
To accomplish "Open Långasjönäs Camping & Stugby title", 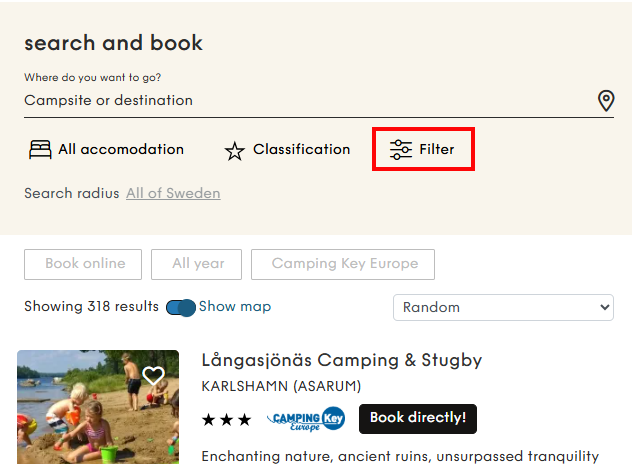I will (x=342, y=360).
